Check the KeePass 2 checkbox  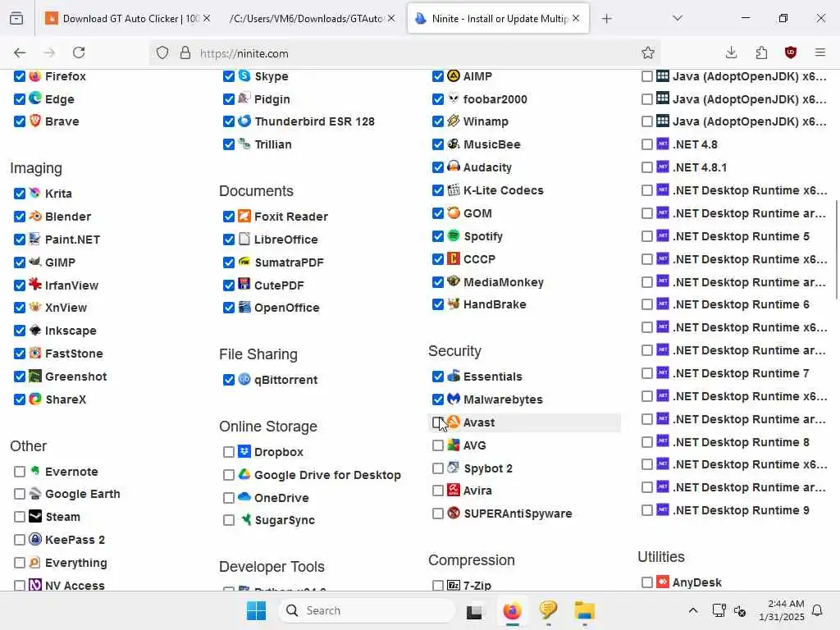[20, 540]
